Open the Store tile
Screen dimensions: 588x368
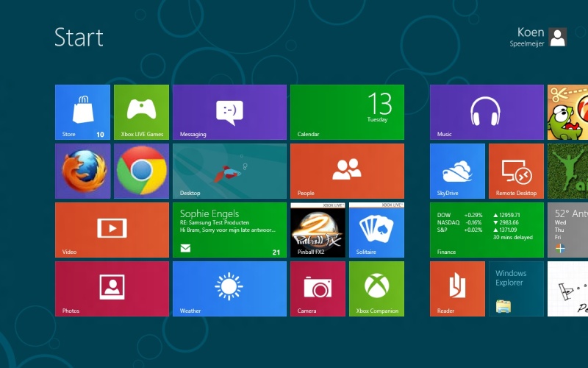82,112
